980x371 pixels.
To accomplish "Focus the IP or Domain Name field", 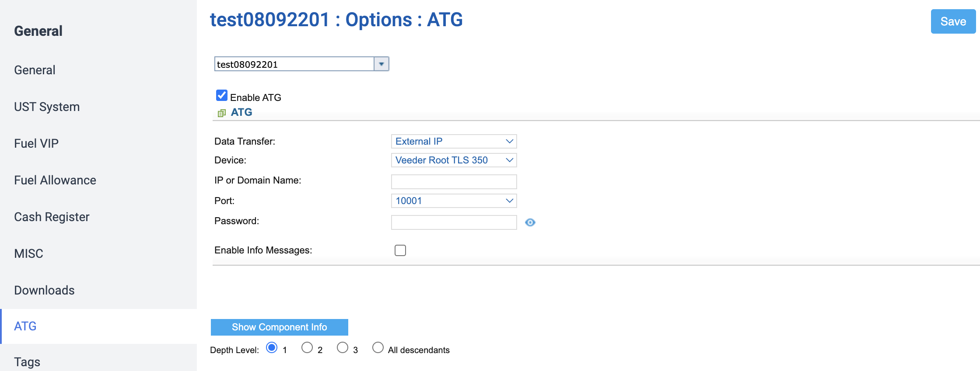I will (454, 182).
